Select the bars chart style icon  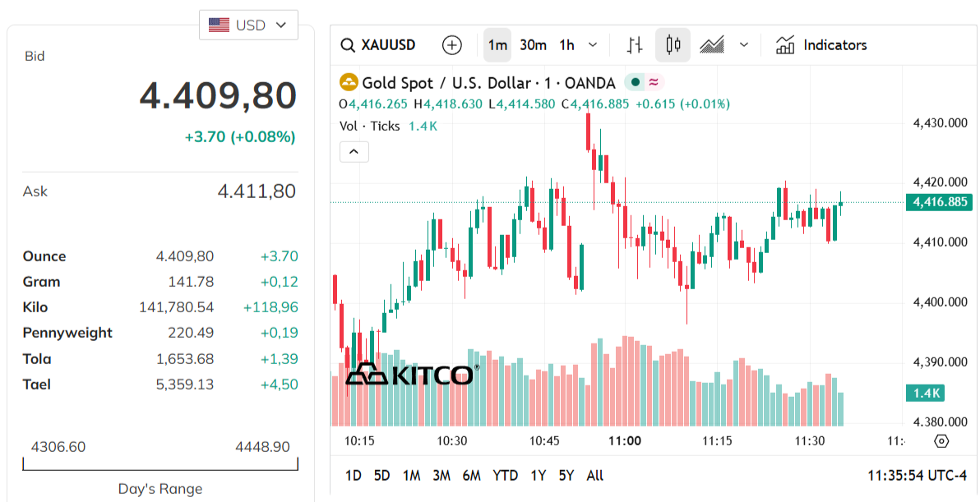[633, 45]
